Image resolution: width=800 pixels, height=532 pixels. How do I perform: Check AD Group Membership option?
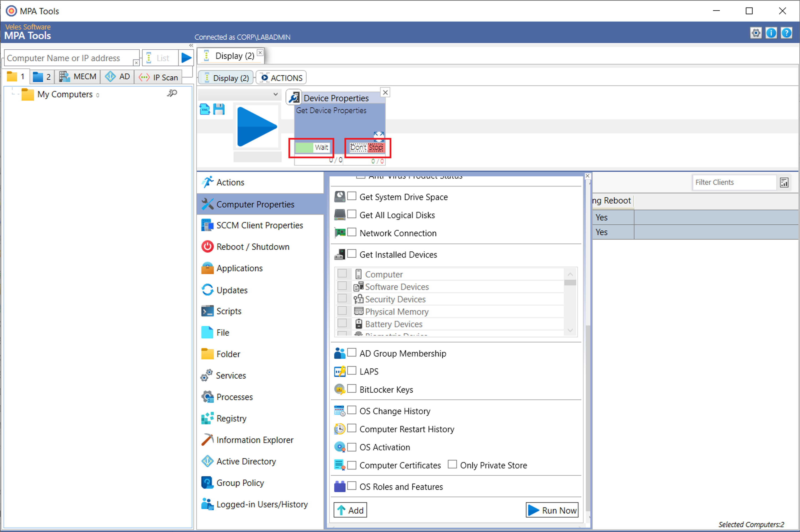pos(352,353)
